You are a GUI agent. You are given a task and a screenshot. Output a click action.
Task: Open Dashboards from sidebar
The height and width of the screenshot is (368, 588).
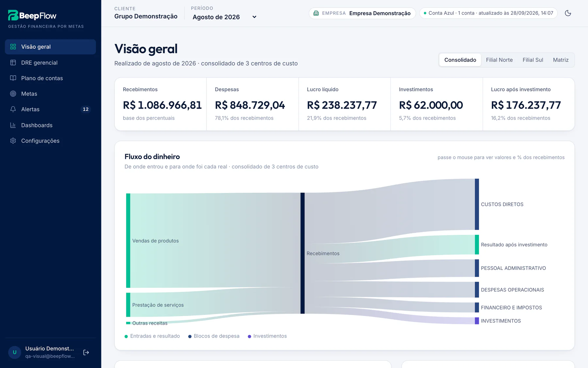click(x=50, y=125)
